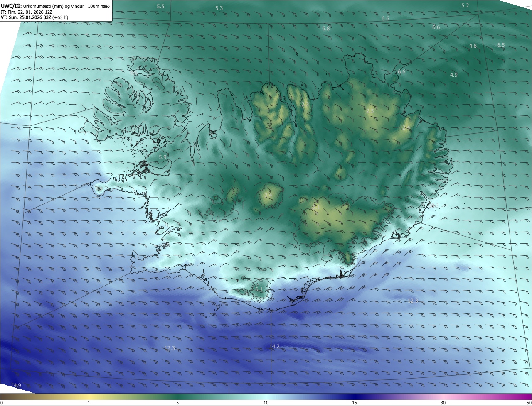Screen dimensions: 532x406
Task: Click the 5 tick on the color scale
Action: pyautogui.click(x=177, y=403)
